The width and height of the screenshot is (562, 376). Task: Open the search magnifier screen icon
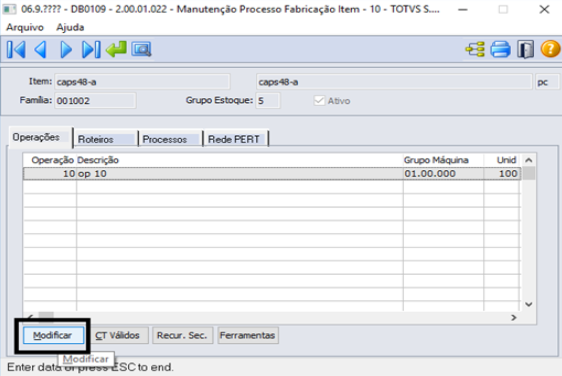[141, 49]
